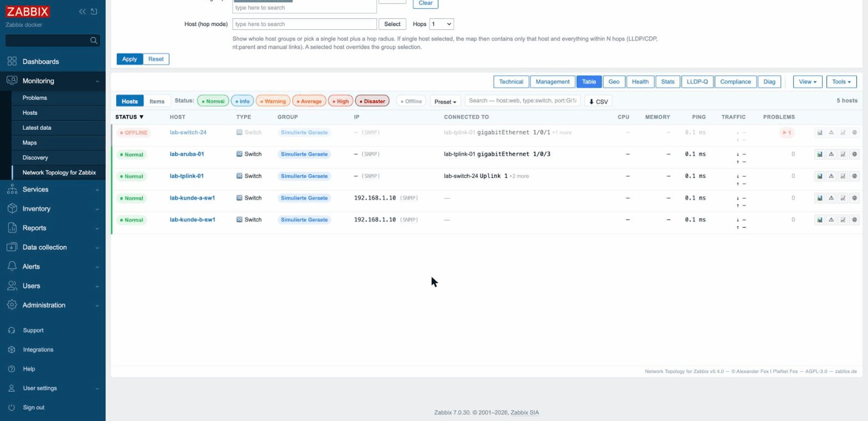The image size is (868, 421).
Task: Open bar chart icon for lab-kunde-b-sw1
Action: pyautogui.click(x=820, y=220)
